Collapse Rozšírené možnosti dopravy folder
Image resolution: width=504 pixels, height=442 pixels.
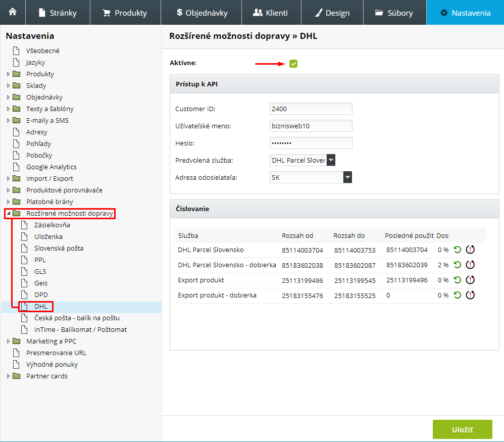pos(9,213)
